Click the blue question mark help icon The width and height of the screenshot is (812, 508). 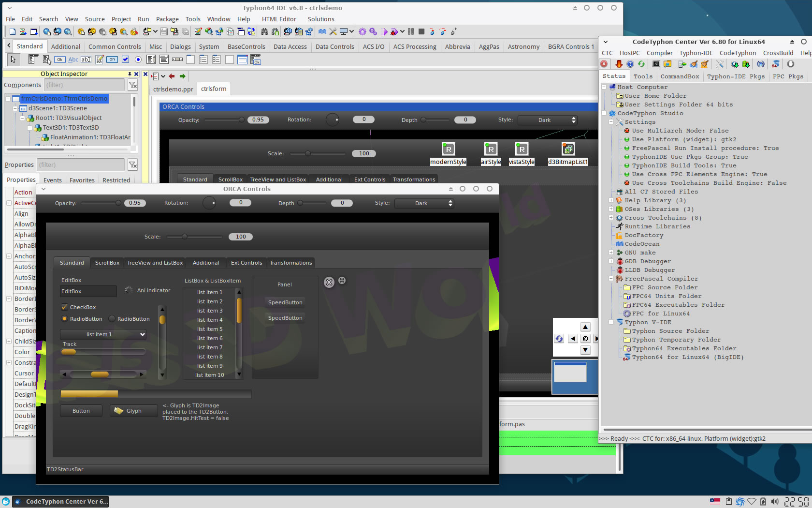(630, 64)
